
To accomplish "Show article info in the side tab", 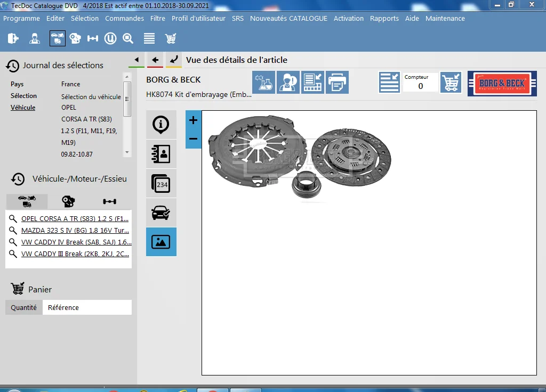I will click(x=161, y=125).
